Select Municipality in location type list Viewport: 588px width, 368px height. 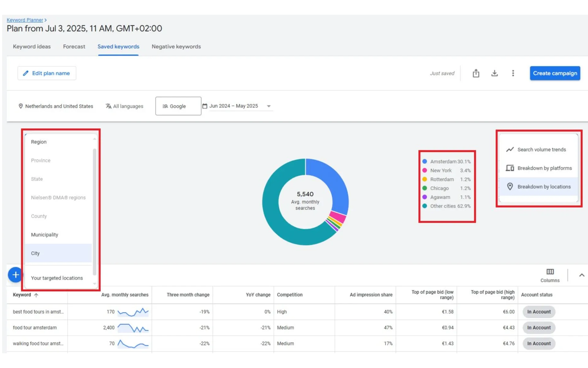pyautogui.click(x=44, y=235)
